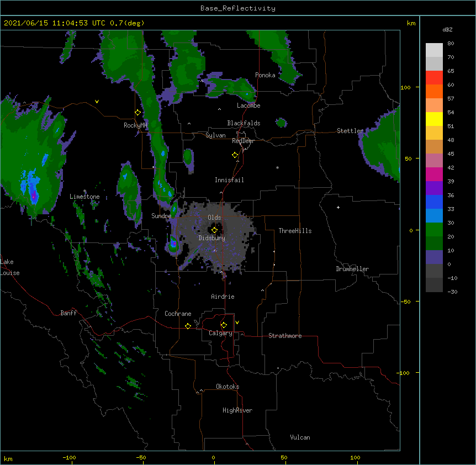The width and height of the screenshot is (476, 465).
Task: Select the intense storm cell southwest of Didsbury
Action: [173, 243]
